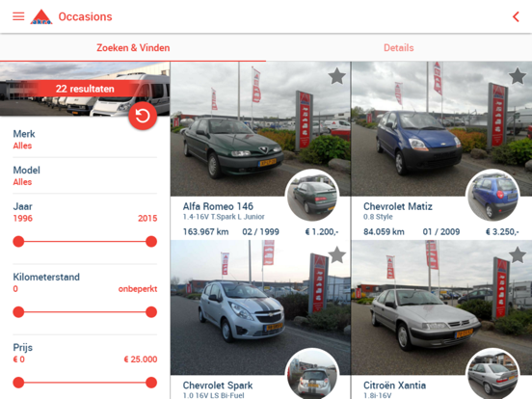Click the 84.059 km mileage
This screenshot has height=399, width=532.
click(x=384, y=231)
